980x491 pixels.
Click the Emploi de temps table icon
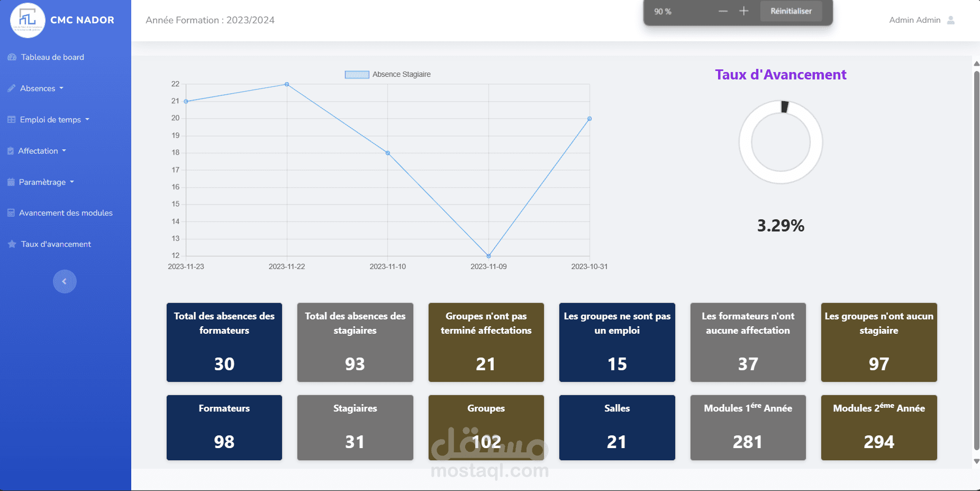click(x=11, y=120)
